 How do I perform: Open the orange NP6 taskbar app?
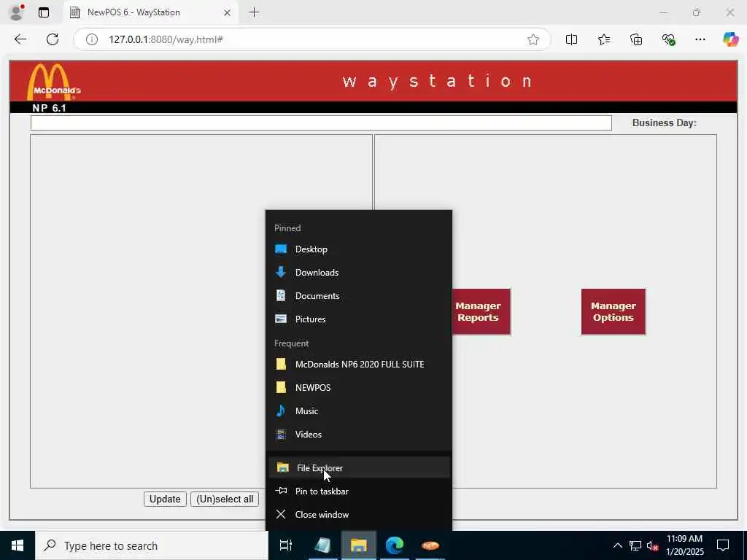430,545
